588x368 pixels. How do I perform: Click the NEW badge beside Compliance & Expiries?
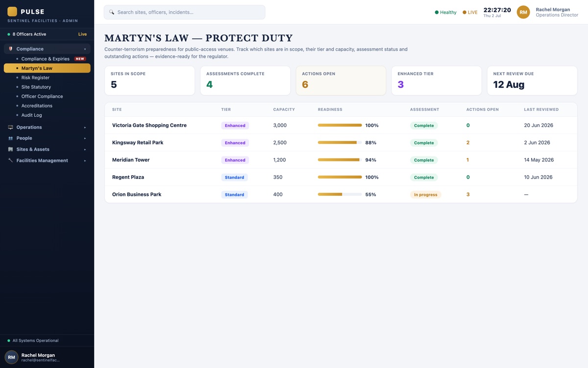80,59
